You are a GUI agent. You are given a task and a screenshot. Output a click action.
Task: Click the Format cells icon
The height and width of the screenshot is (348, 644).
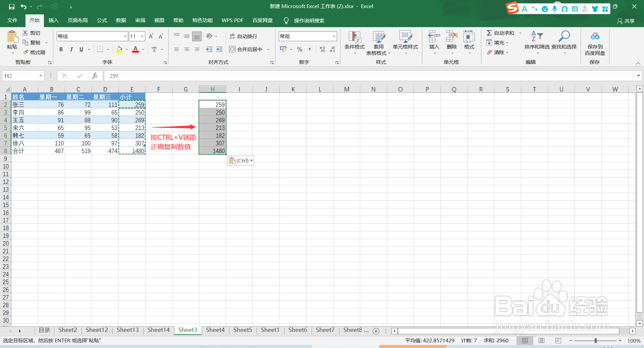(469, 36)
